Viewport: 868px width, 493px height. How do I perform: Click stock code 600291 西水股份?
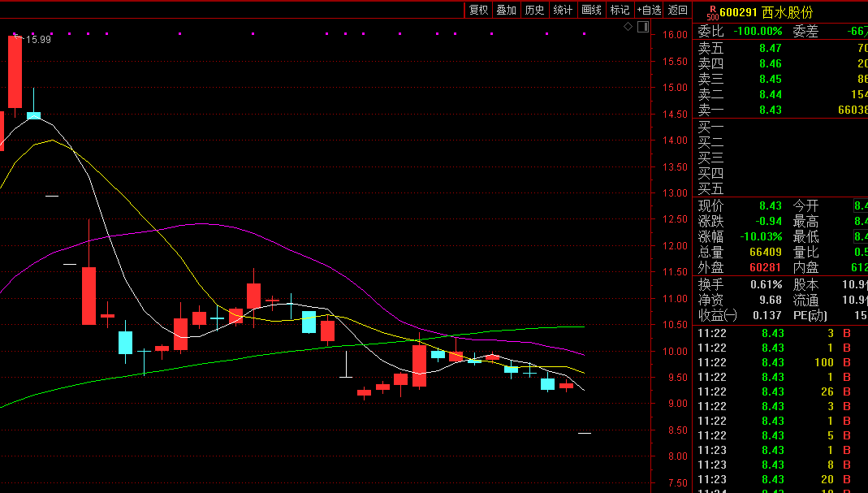tap(766, 13)
